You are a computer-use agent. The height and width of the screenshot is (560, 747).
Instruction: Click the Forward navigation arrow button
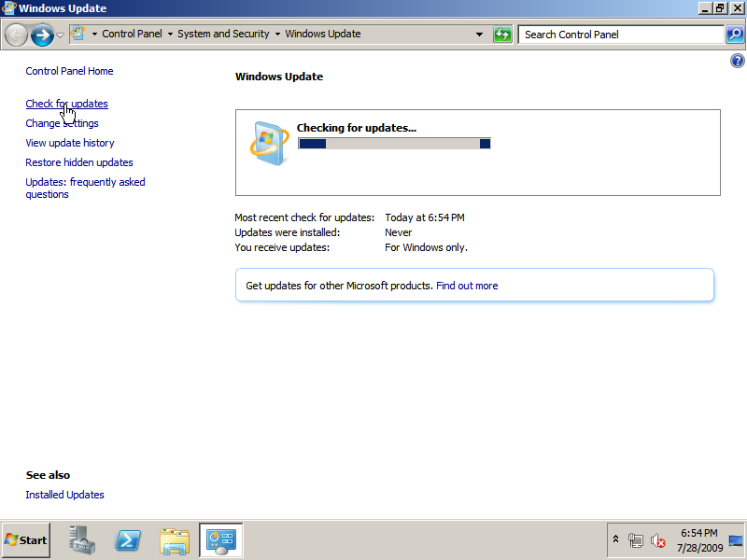(x=42, y=35)
